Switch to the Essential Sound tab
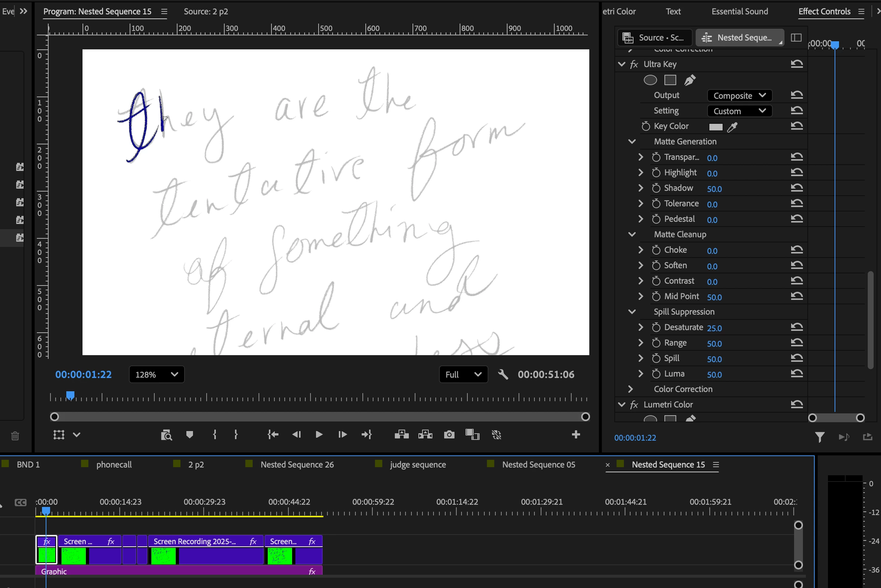Viewport: 881px width, 588px height. click(739, 11)
